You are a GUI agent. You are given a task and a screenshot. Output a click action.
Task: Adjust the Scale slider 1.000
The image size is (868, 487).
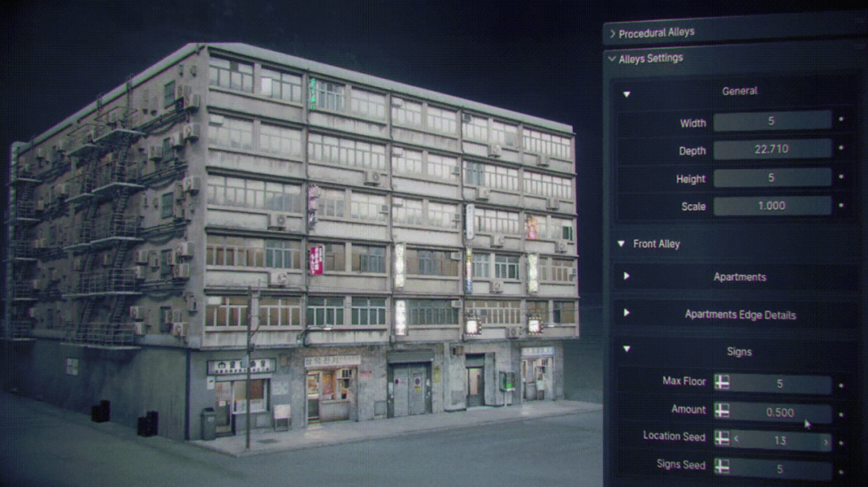point(772,206)
